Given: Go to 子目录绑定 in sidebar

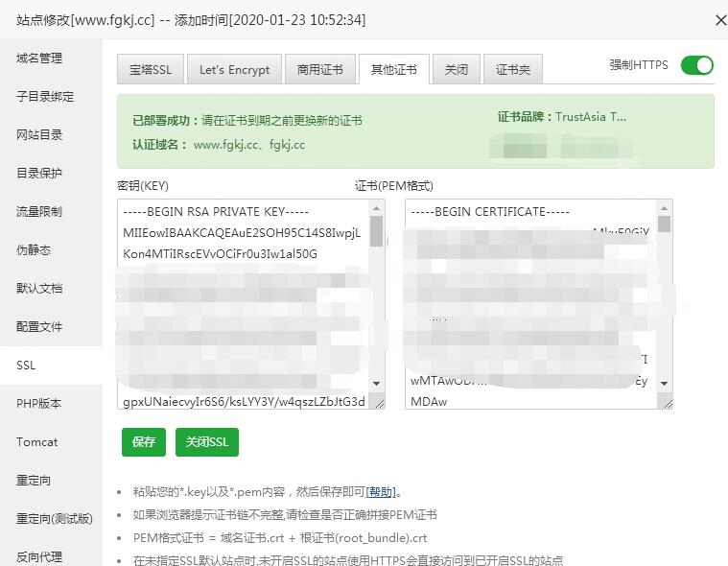Looking at the screenshot, I should pos(45,97).
